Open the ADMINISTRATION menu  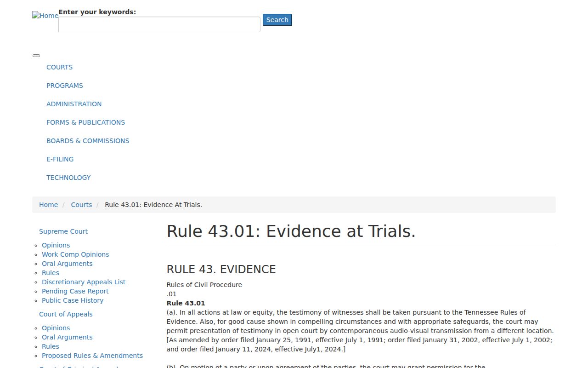(x=74, y=104)
